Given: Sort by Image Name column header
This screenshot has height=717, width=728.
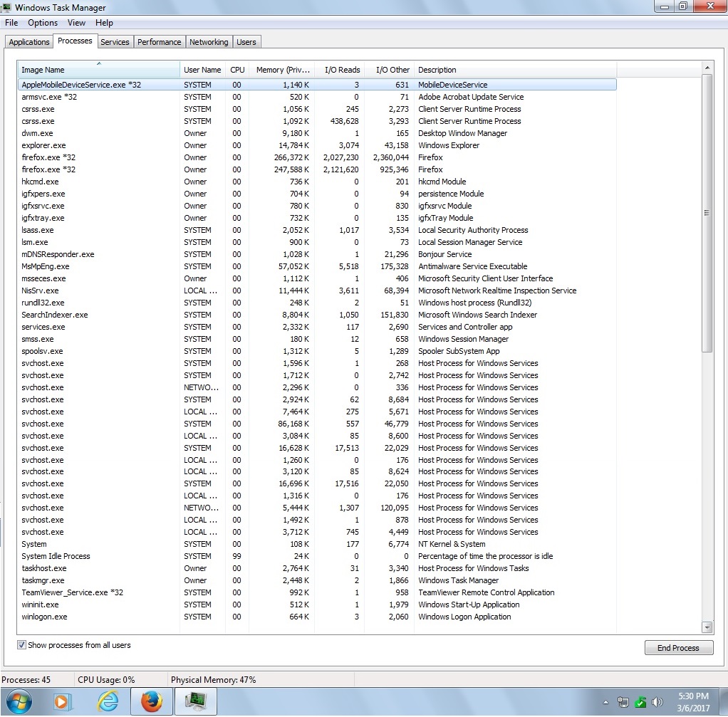Looking at the screenshot, I should pyautogui.click(x=98, y=70).
